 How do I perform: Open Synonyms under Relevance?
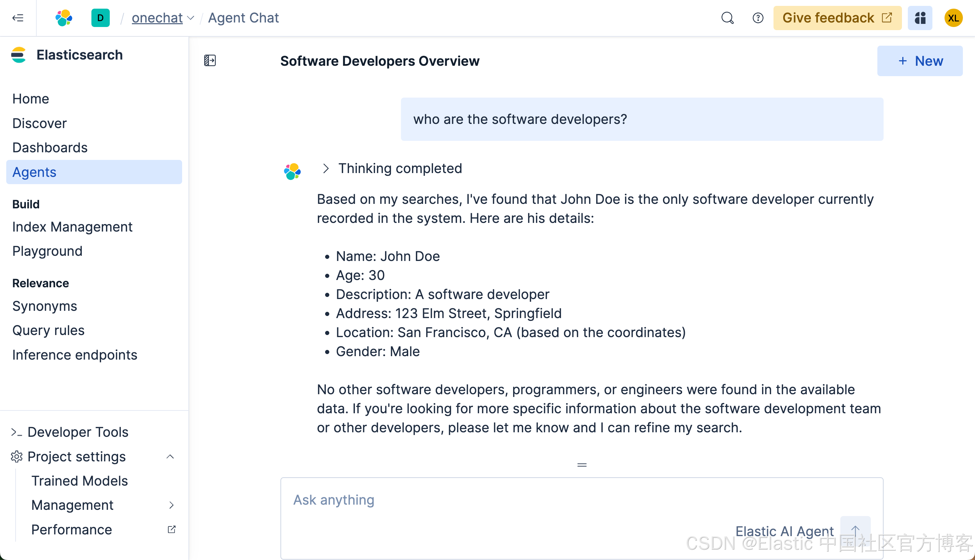45,306
